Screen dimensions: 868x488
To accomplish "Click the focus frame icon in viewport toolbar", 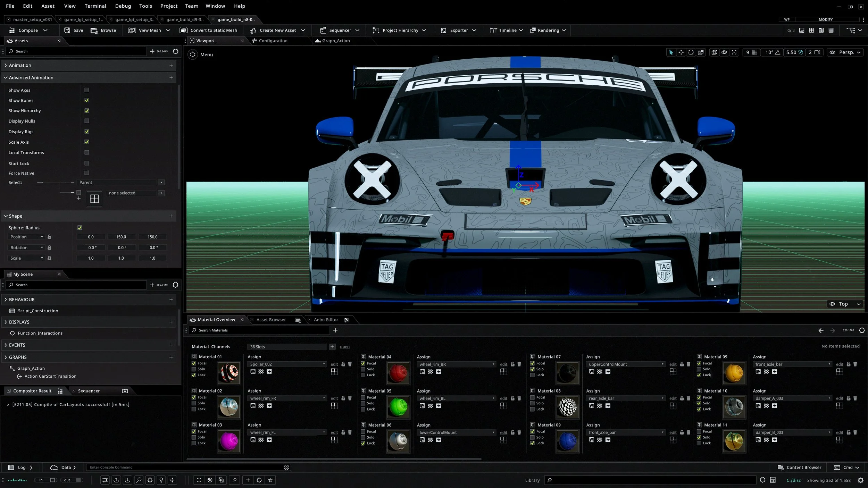I will (734, 52).
